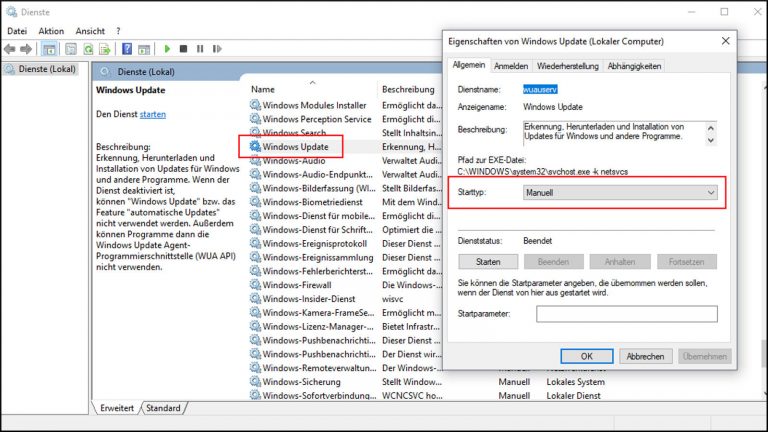Open the Starttyp dropdown set to Manuell
Viewport: 768px width, 432px height.
tap(620, 192)
